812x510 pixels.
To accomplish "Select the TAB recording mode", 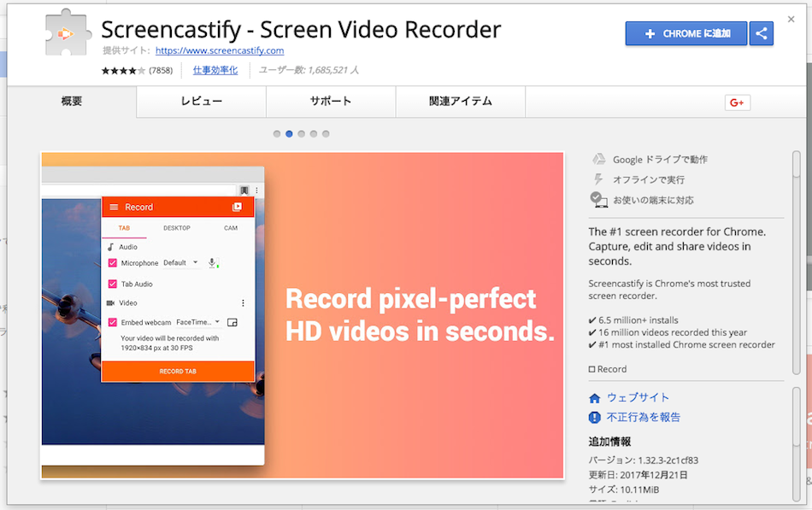I will (124, 228).
